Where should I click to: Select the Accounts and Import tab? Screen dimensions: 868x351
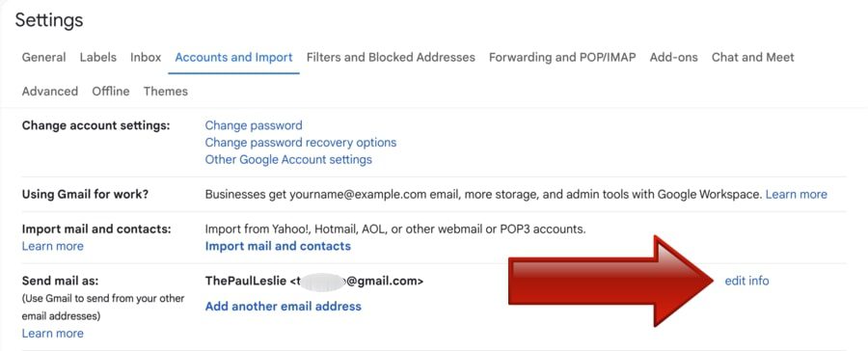coord(233,58)
